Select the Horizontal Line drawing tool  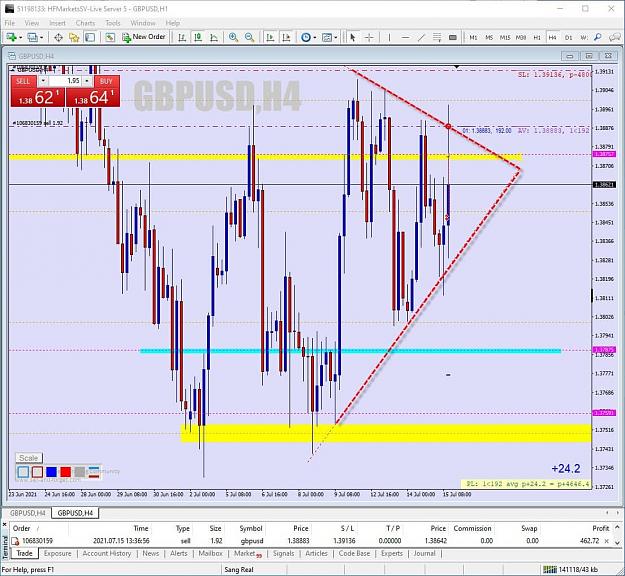[x=405, y=37]
